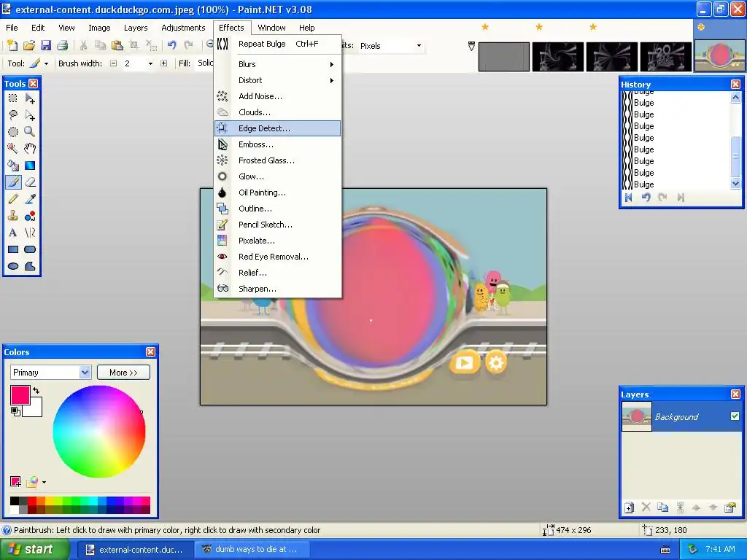Select the 20th Century Fox thumbnail
This screenshot has width=747, height=560.
[x=665, y=57]
